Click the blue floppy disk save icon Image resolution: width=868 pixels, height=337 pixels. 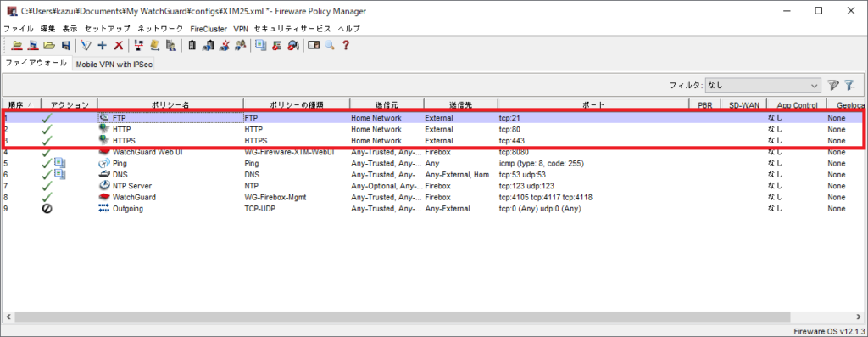[x=65, y=46]
